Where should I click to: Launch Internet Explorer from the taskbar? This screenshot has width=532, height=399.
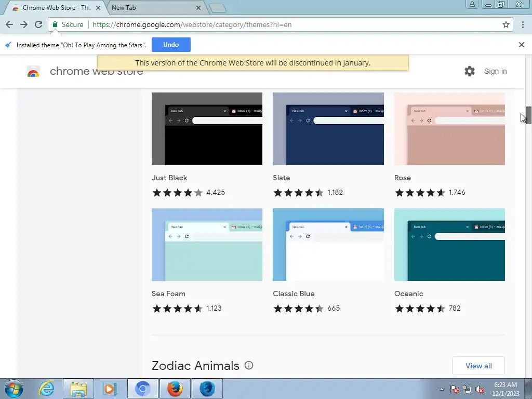[x=46, y=389]
